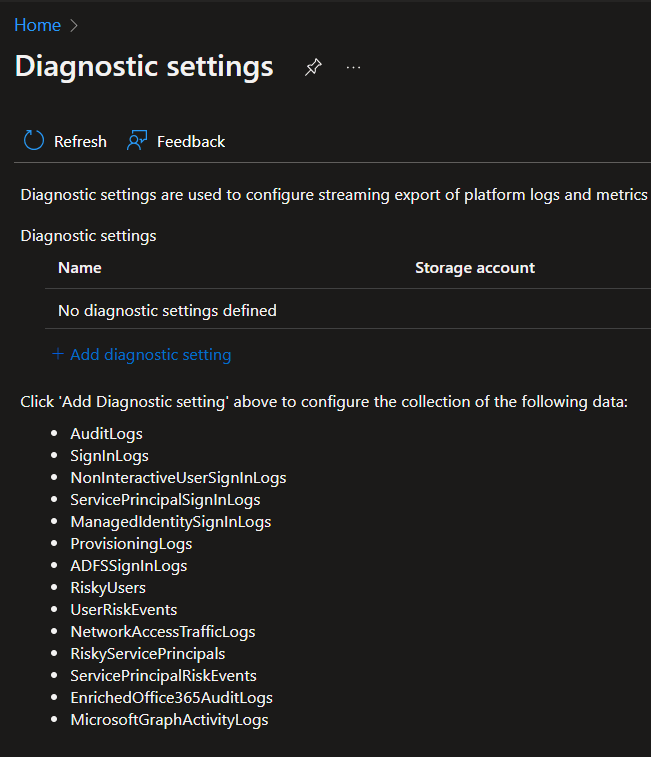Select the Add diagnostic setting link
651x757 pixels.
click(150, 355)
